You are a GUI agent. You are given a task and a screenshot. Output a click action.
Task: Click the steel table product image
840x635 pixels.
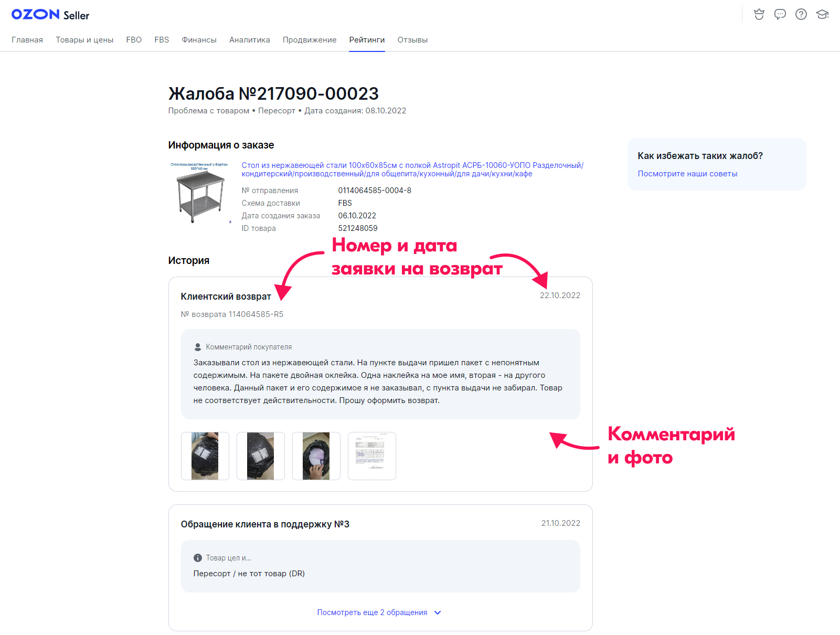[x=199, y=193]
